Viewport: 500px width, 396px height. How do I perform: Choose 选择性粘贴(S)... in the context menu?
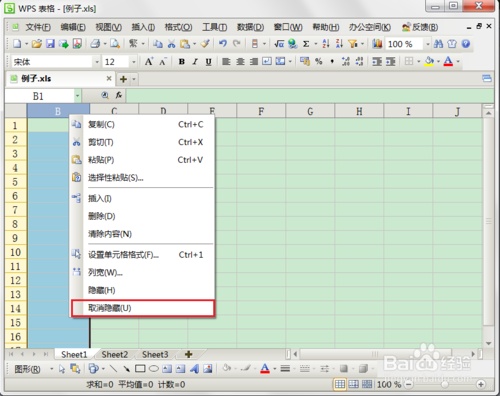pos(143,178)
